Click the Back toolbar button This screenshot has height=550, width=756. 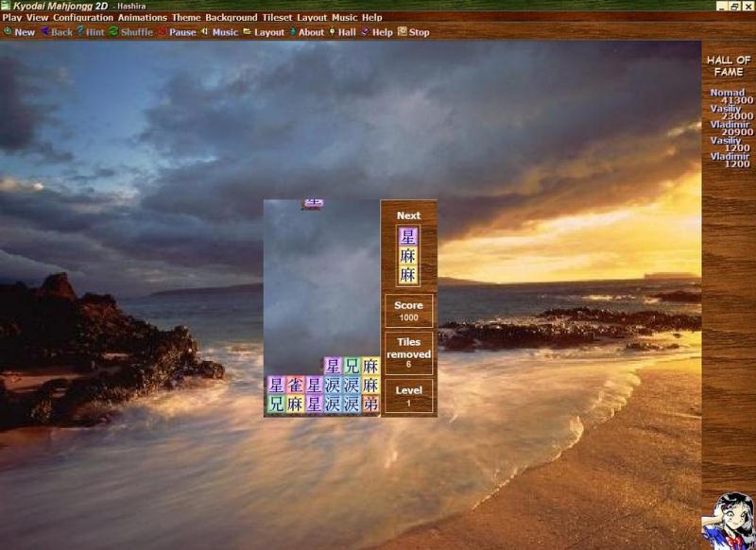click(x=57, y=32)
